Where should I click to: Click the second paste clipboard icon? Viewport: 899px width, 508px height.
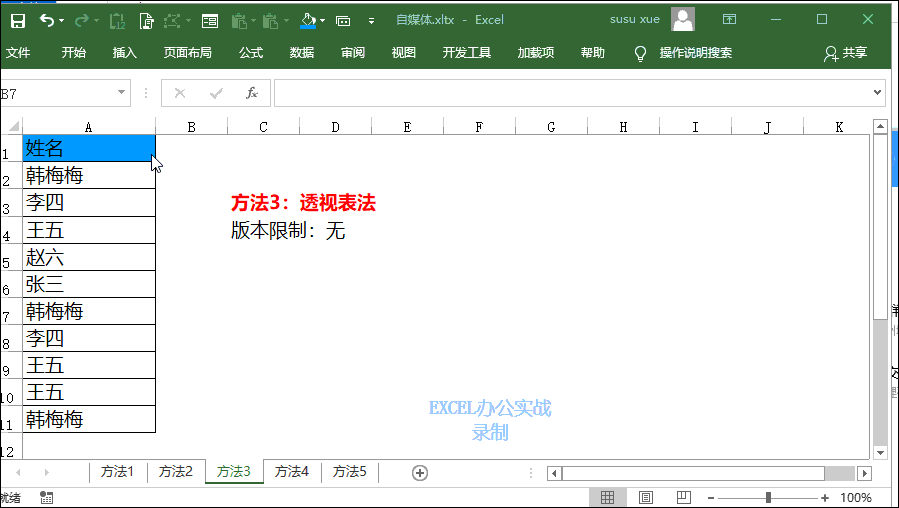click(271, 21)
